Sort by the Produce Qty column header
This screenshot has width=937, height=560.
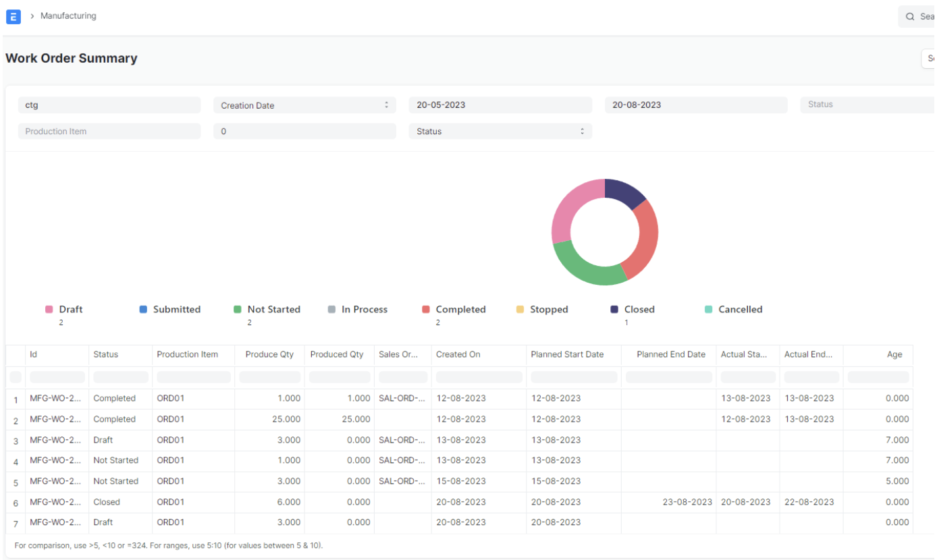270,355
